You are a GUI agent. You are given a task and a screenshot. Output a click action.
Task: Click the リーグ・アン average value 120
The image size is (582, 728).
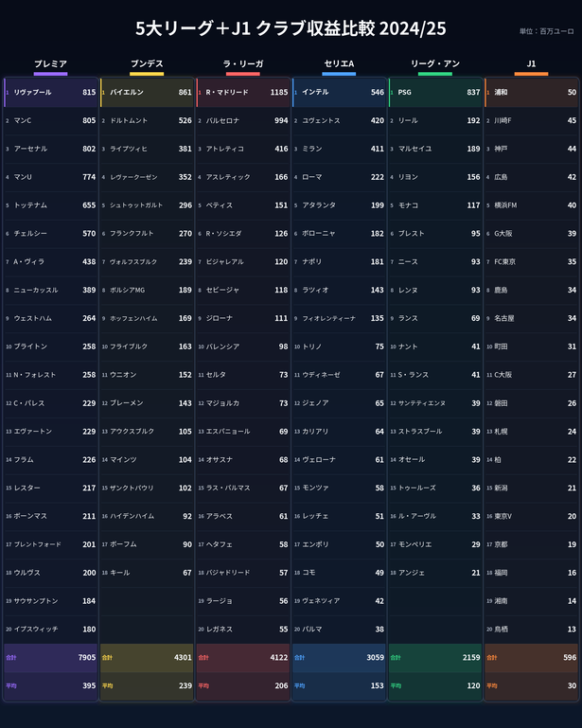[473, 685]
